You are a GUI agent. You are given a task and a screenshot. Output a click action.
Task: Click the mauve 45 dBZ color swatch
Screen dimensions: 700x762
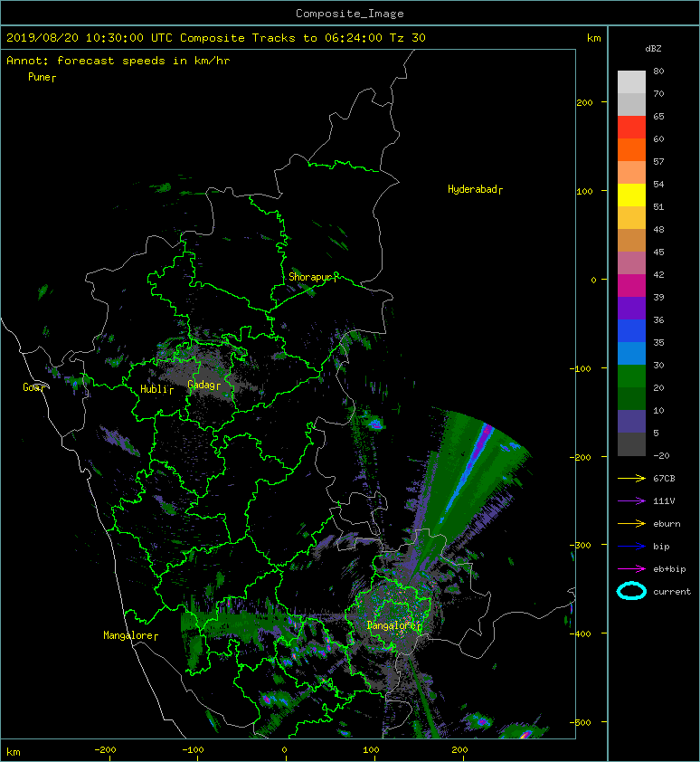(631, 263)
